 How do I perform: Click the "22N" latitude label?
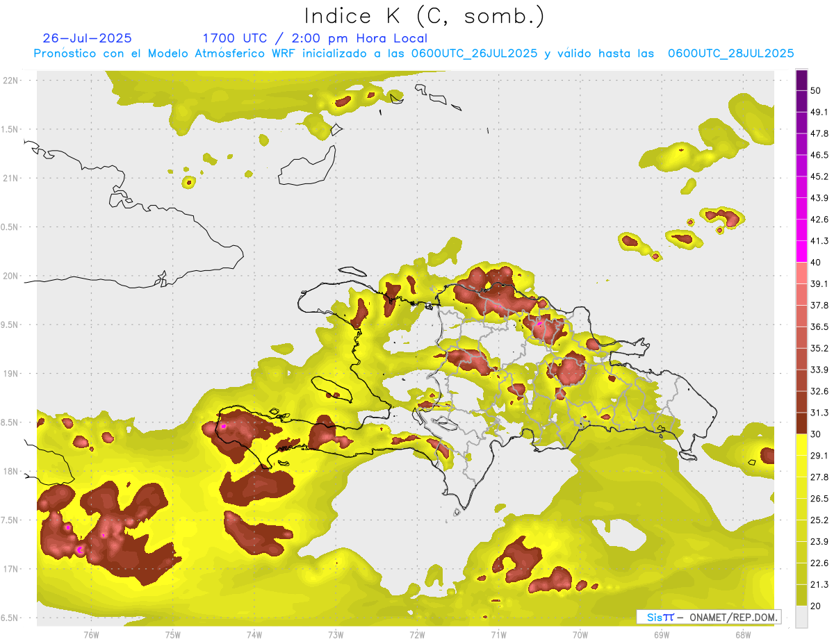pyautogui.click(x=11, y=80)
